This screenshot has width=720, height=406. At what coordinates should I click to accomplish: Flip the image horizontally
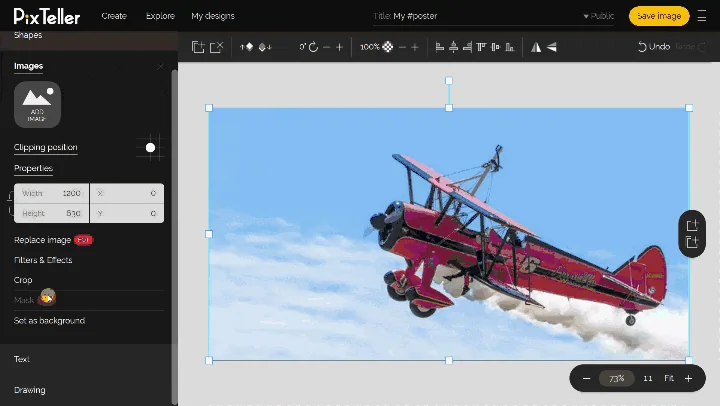tap(536, 47)
